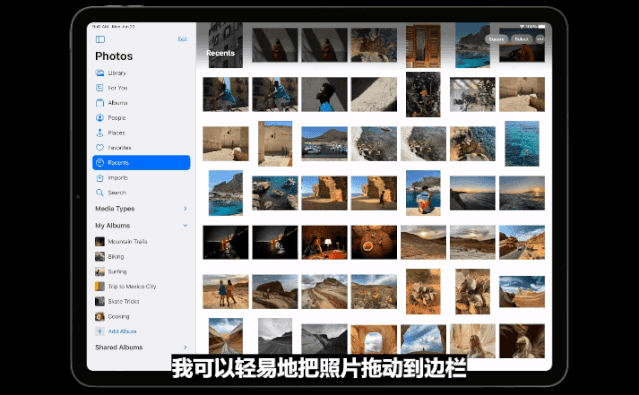Open the three-dots more options menu
Screen dimensions: 639x395
click(x=540, y=39)
